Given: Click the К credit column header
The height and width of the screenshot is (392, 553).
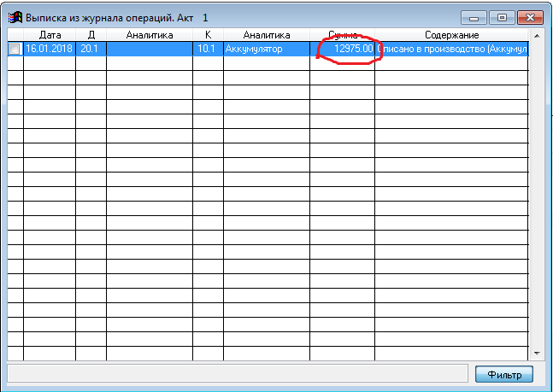Looking at the screenshot, I should (208, 35).
